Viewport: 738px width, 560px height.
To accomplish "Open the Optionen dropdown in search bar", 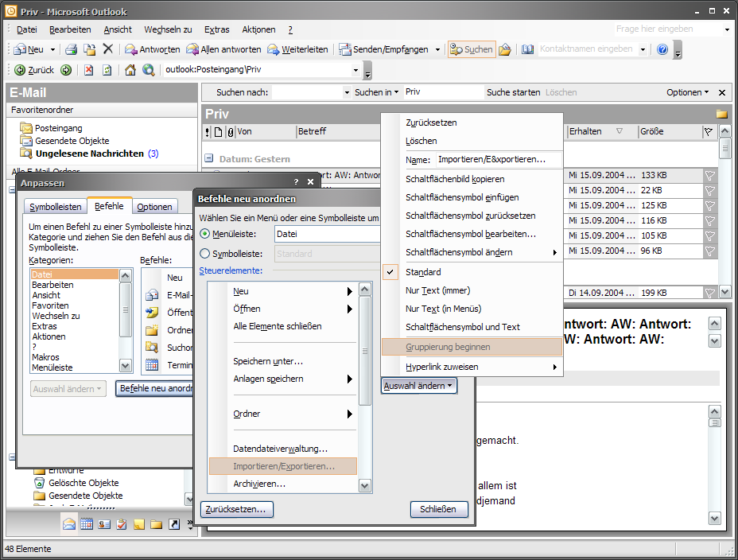I will point(687,92).
